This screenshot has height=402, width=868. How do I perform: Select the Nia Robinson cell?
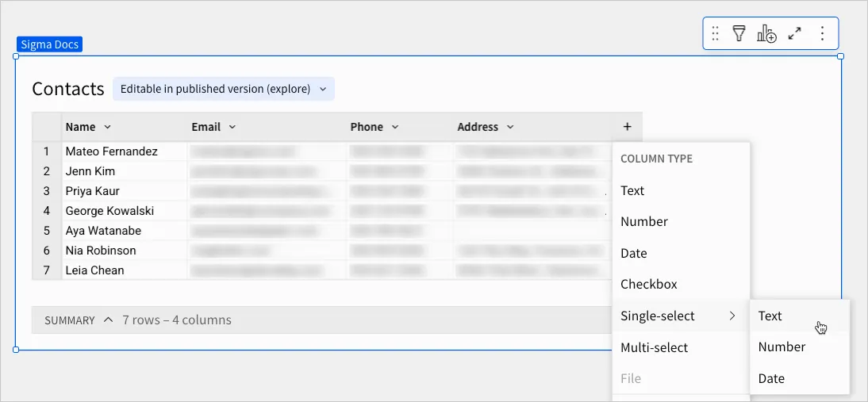tap(125, 251)
